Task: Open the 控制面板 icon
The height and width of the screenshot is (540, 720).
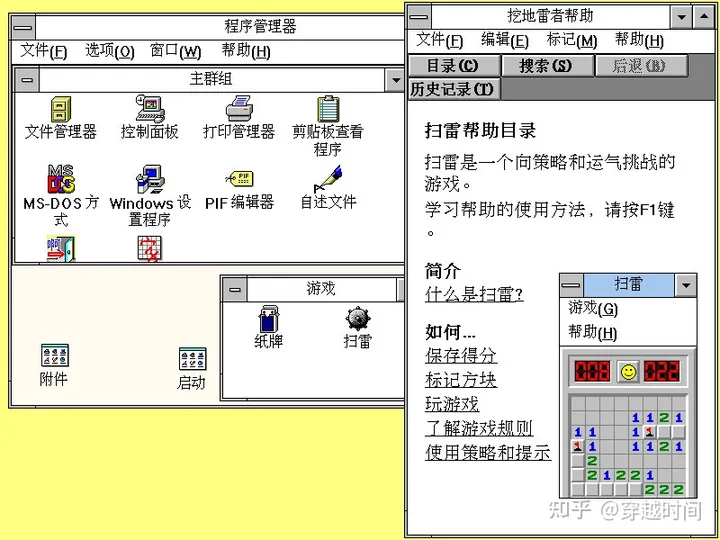Action: 150,109
